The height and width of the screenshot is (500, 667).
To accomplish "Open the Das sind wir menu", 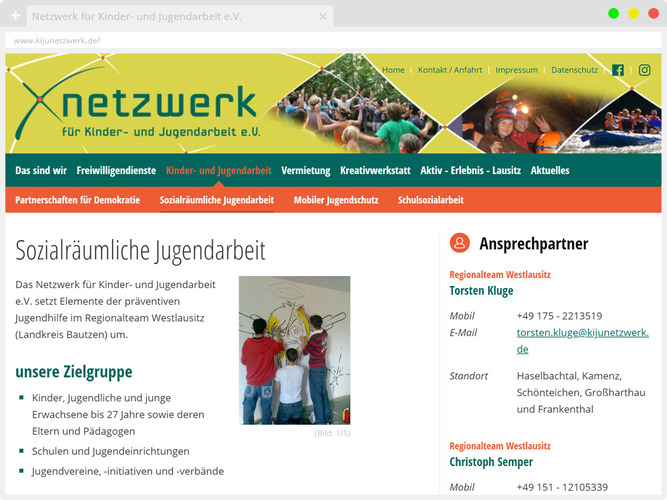I will pyautogui.click(x=41, y=170).
